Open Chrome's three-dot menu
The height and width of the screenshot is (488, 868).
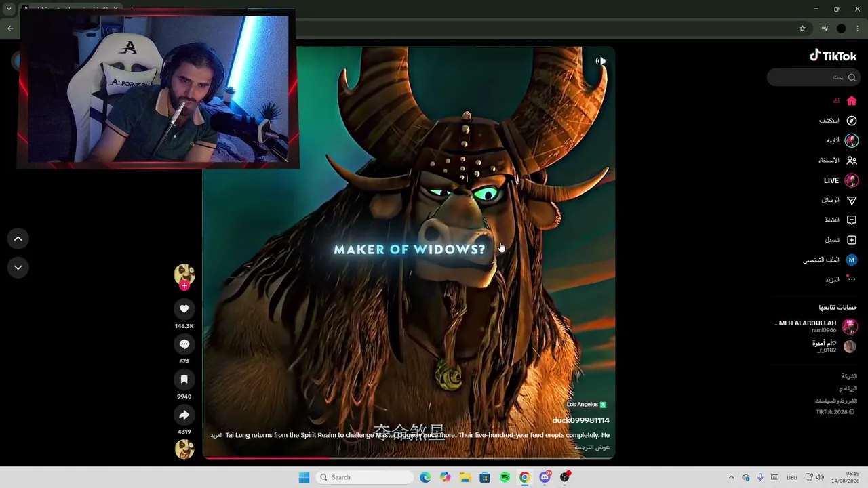[x=858, y=28]
